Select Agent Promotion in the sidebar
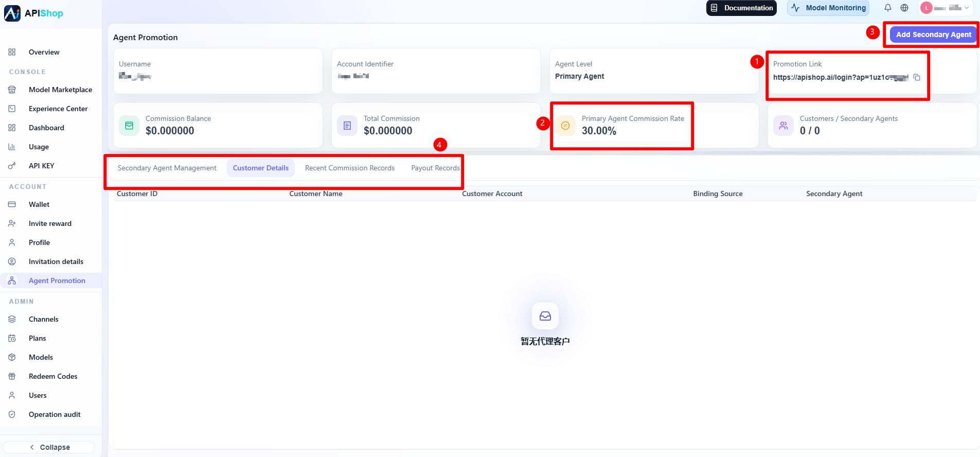This screenshot has width=980, height=457. [51, 280]
